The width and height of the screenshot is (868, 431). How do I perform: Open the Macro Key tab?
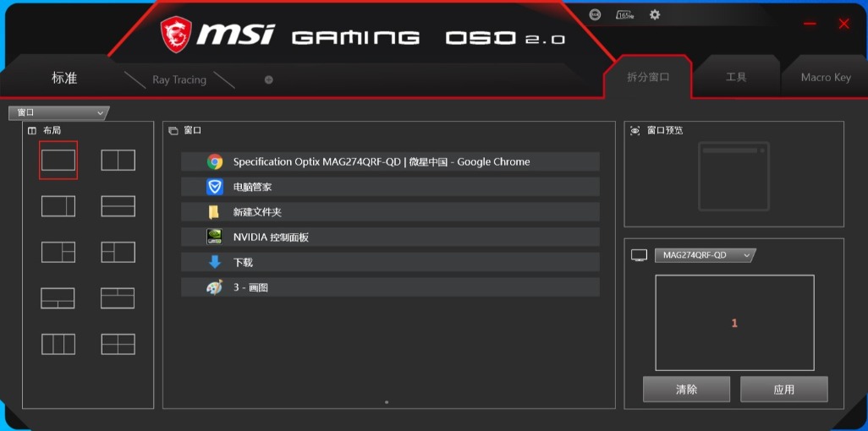(825, 77)
